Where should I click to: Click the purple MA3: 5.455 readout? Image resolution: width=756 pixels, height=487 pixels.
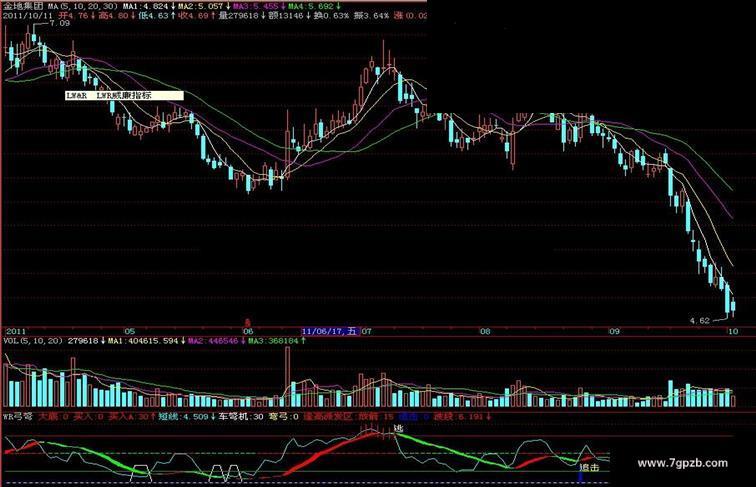click(x=256, y=6)
